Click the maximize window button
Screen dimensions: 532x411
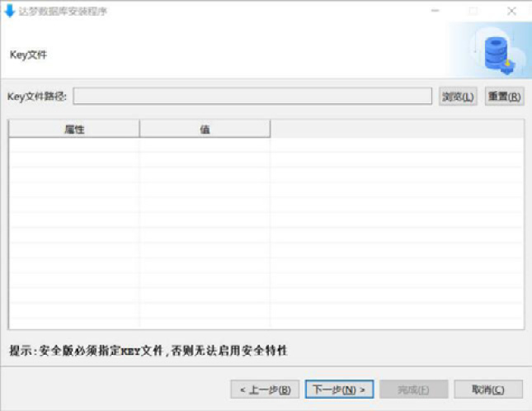point(473,12)
